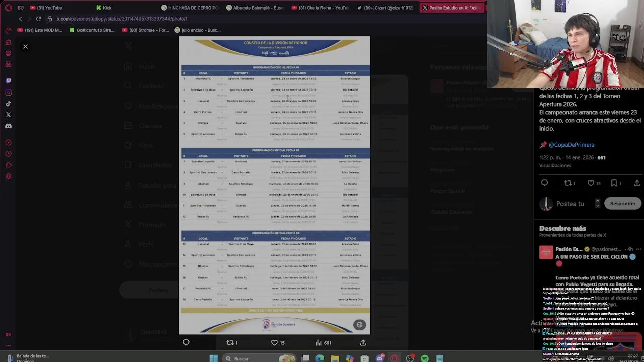The image size is (644, 362).
Task: Switch to the Che la Reina tab
Action: pos(320,8)
